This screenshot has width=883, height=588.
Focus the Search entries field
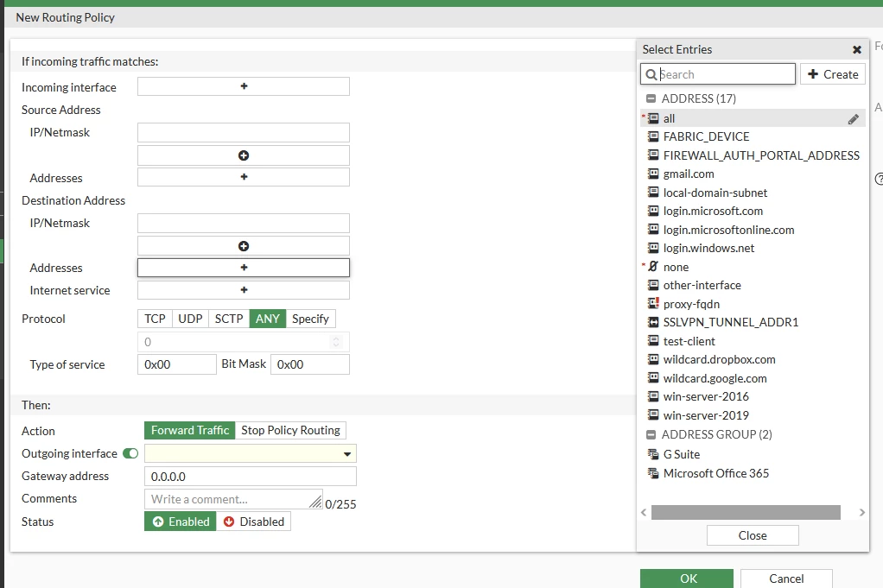pos(718,74)
